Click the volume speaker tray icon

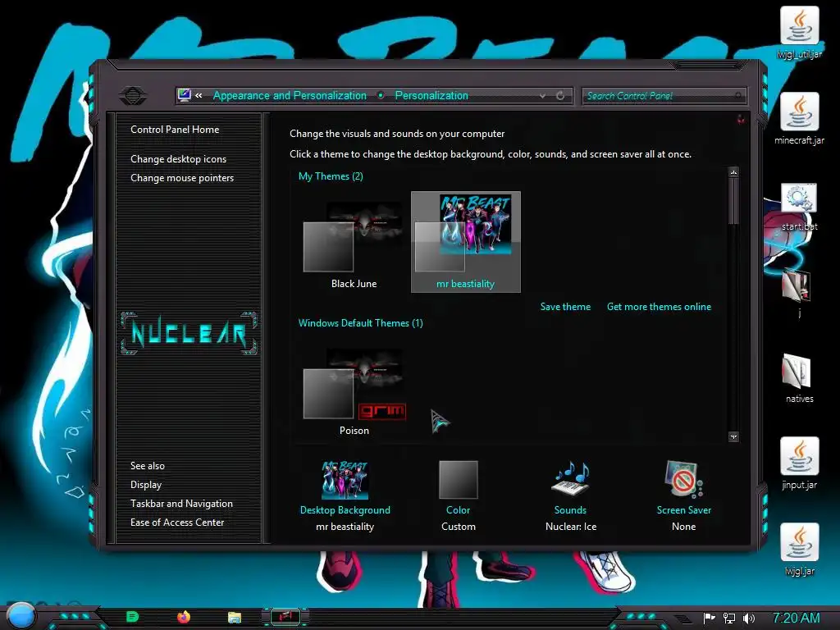coord(748,619)
